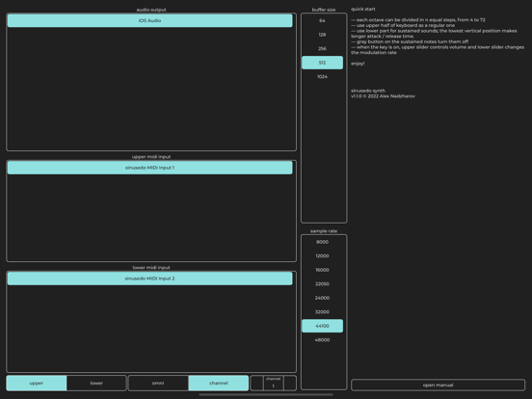Screen dimensions: 532x399
Task: Increase the MIDI channel number
Action: 290,383
